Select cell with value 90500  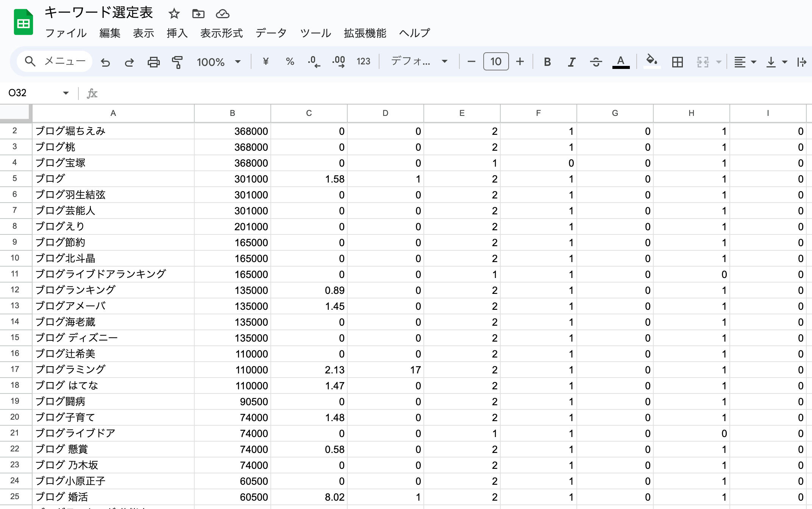233,401
